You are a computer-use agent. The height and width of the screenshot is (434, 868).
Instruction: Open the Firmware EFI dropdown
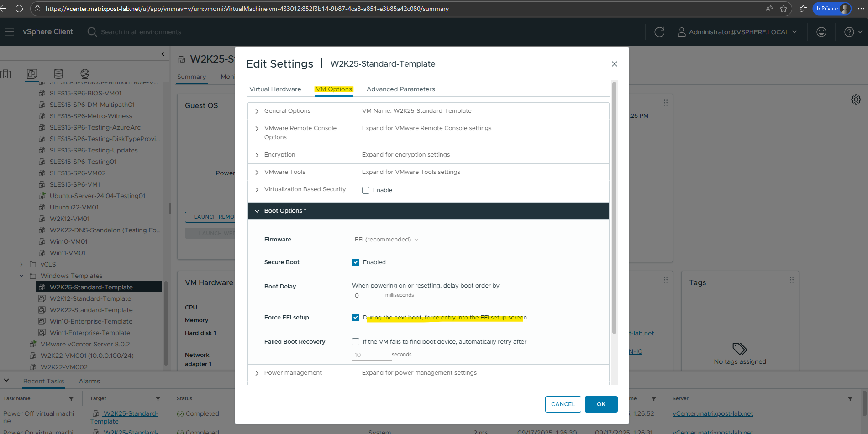(386, 240)
